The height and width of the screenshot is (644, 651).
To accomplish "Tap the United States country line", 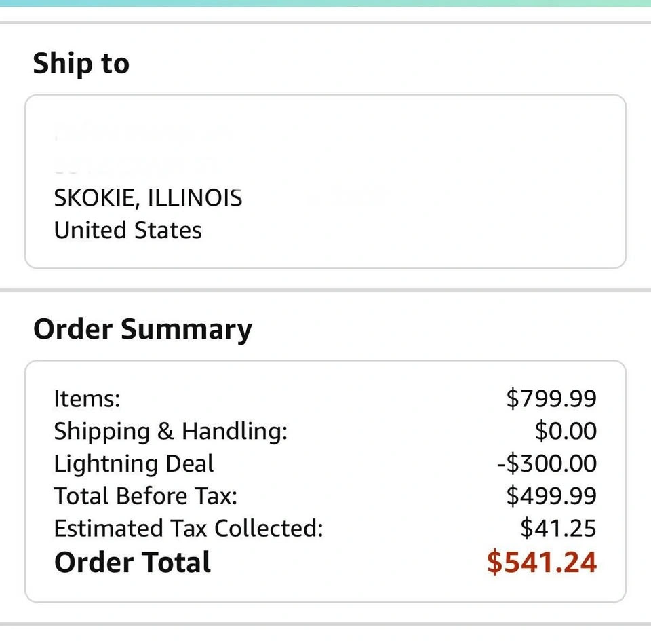I will pos(127,231).
